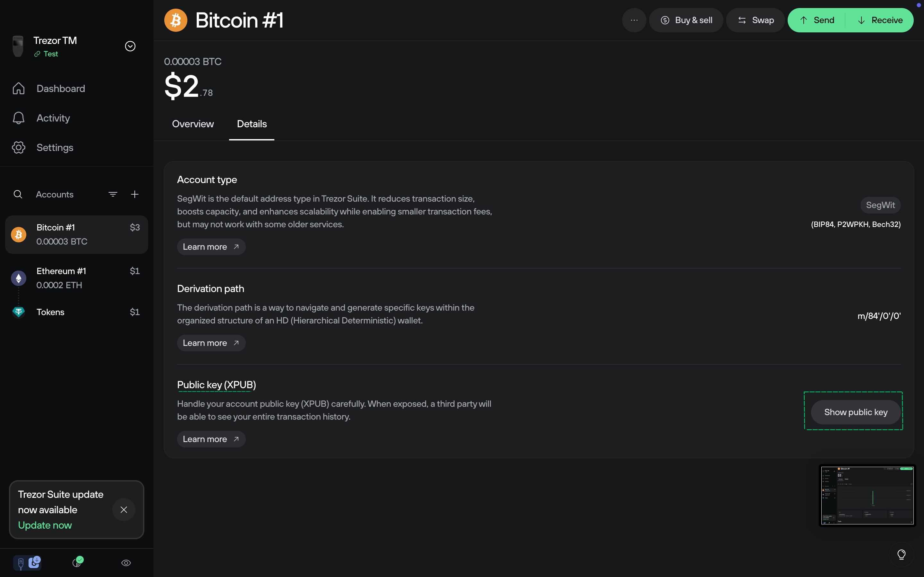This screenshot has width=924, height=577.
Task: Select the Details tab
Action: coord(252,124)
